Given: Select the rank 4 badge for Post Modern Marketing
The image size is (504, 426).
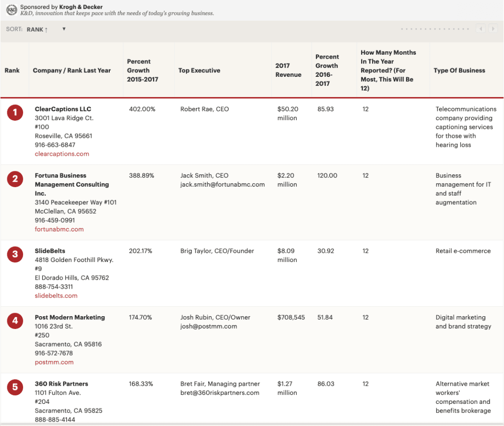Looking at the screenshot, I should tap(15, 321).
